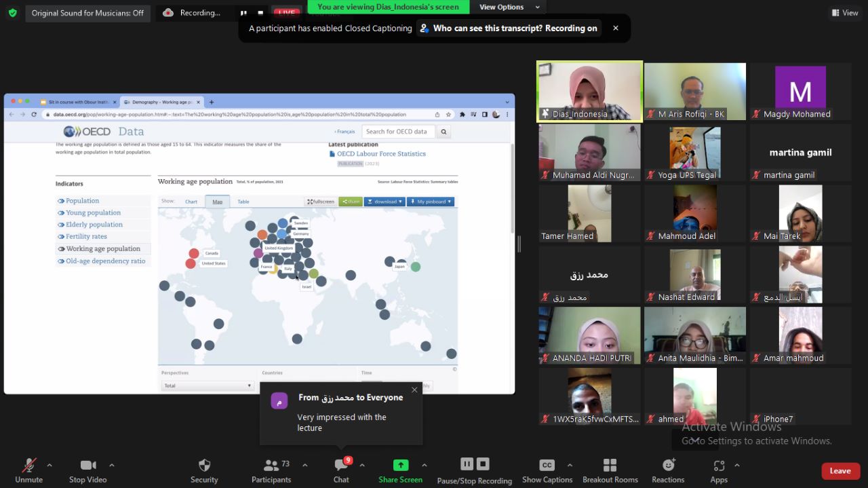Open Breakout Rooms
868x488 pixels.
(610, 470)
